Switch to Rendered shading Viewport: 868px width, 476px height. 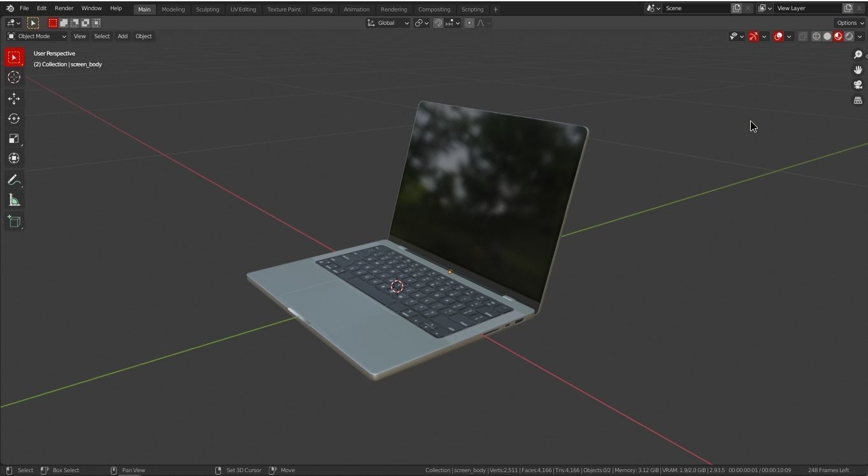[x=849, y=36]
